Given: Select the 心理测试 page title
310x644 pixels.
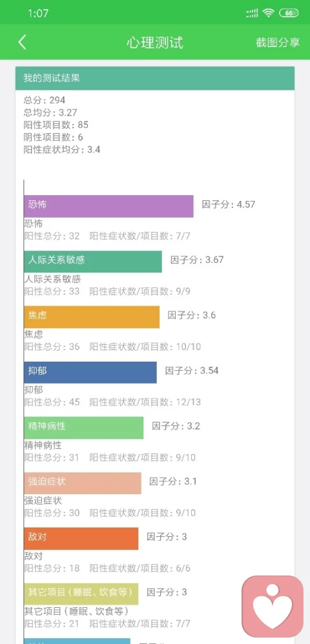Looking at the screenshot, I should point(155,43).
